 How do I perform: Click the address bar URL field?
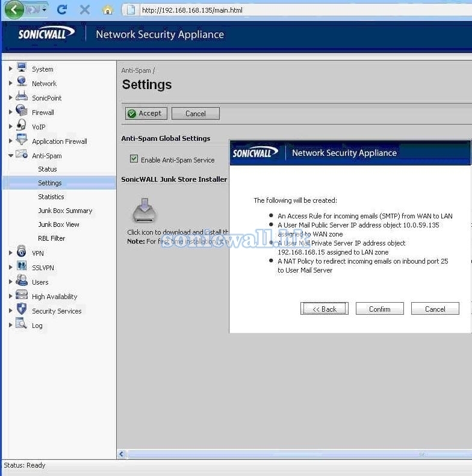305,10
